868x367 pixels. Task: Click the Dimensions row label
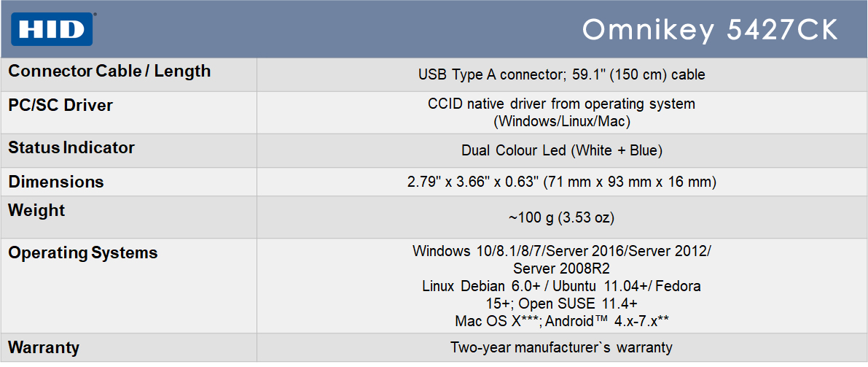(x=56, y=182)
